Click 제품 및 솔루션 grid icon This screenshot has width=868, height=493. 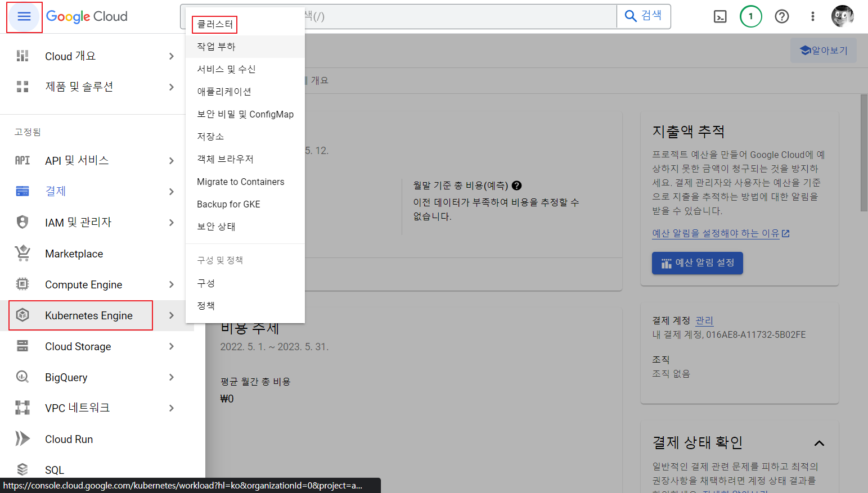(x=23, y=87)
